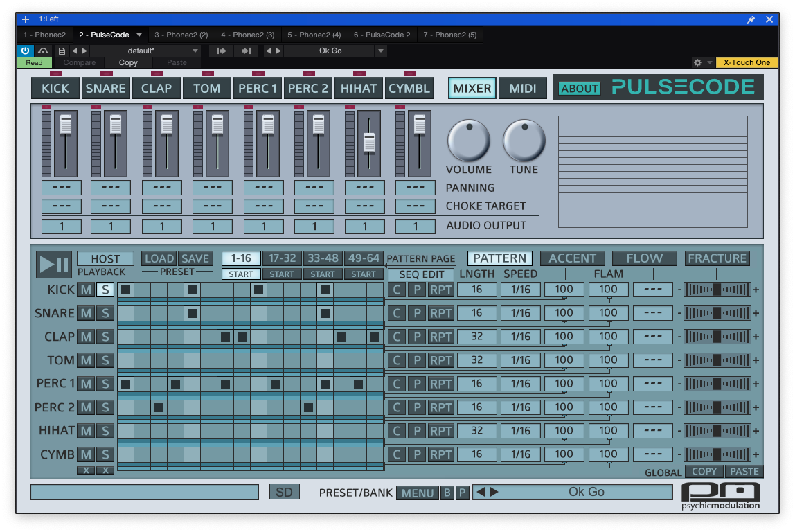Open the PulseCode tab dropdown arrow
The height and width of the screenshot is (532, 795).
(x=139, y=35)
